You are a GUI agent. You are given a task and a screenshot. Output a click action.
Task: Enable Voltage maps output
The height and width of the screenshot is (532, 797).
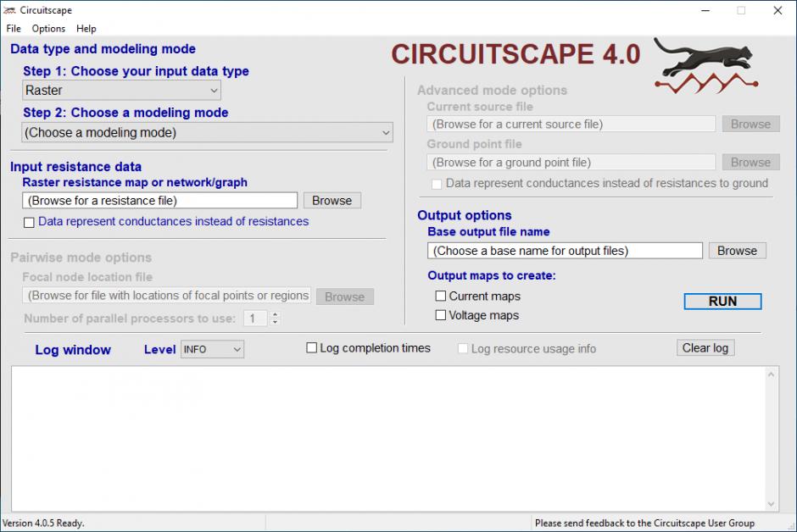tap(441, 315)
